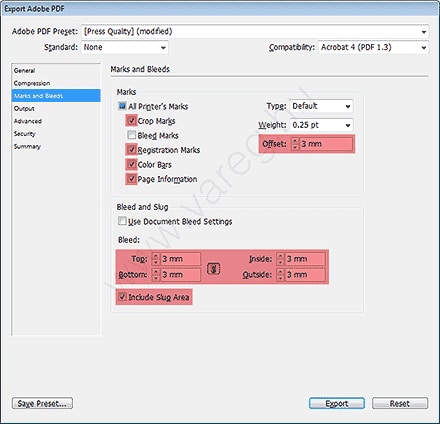Uncheck the Crop Marks checkbox
The image size is (440, 424).
(x=132, y=120)
